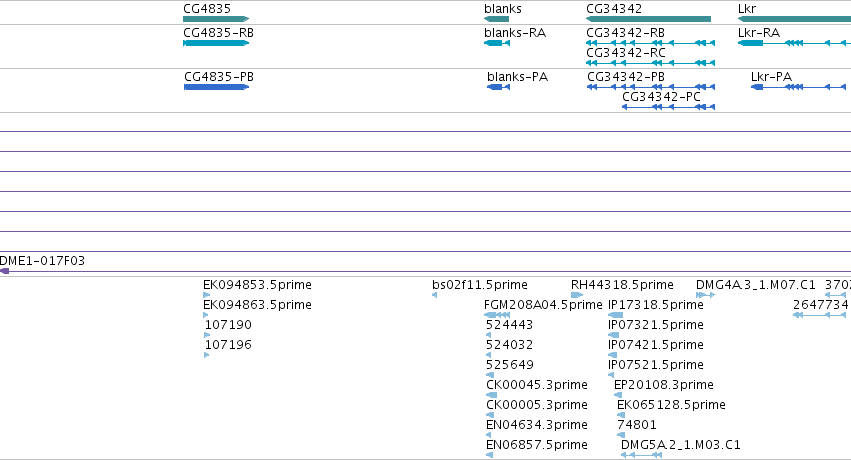Select protein CG34342-PB label
The width and height of the screenshot is (851, 460).
coord(626,76)
